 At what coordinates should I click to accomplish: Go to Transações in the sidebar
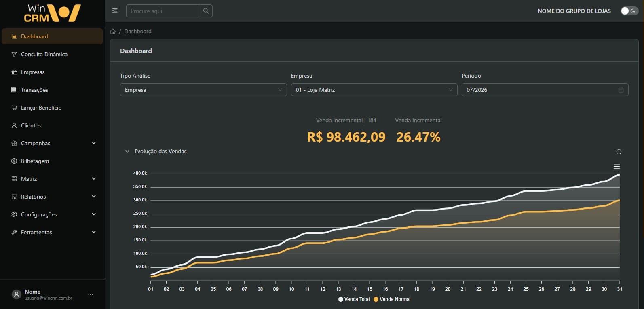53,90
